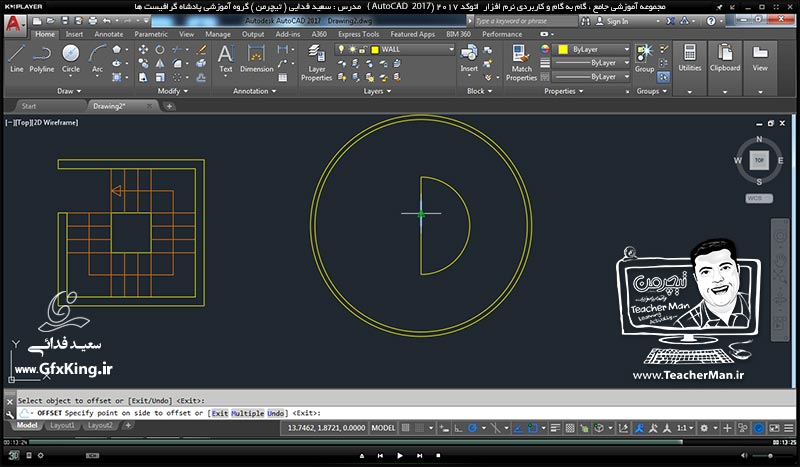Click the TOP face of the ViewCube

pos(759,160)
